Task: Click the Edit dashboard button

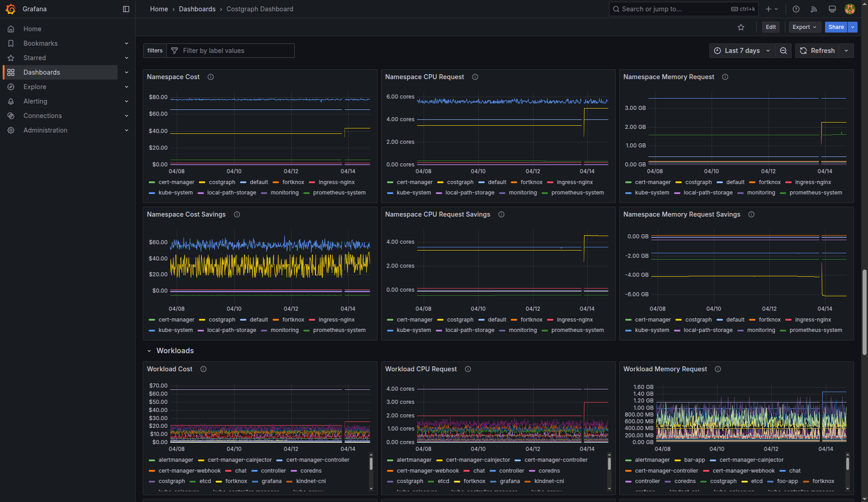Action: tap(771, 27)
